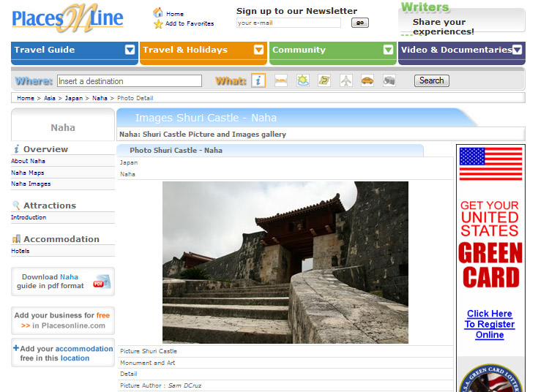Viewport: 538px width, 392px height.
Task: Click the American flag ad image
Action: point(490,164)
